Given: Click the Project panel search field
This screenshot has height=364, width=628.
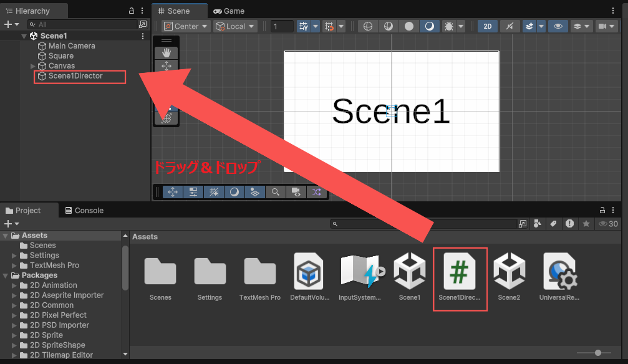Looking at the screenshot, I should [x=425, y=224].
